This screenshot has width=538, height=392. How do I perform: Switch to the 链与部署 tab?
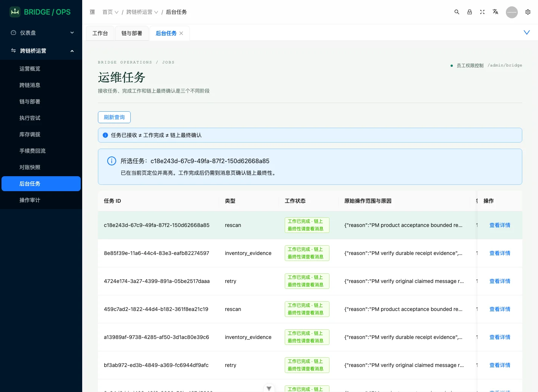pyautogui.click(x=132, y=33)
